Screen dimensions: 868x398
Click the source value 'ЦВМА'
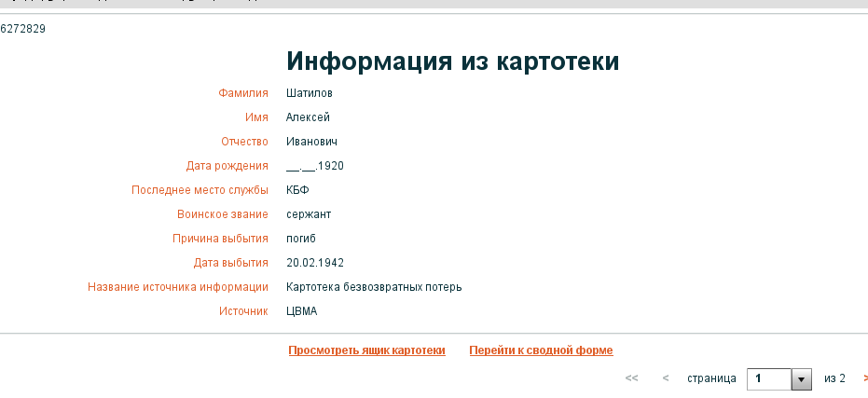tap(301, 311)
